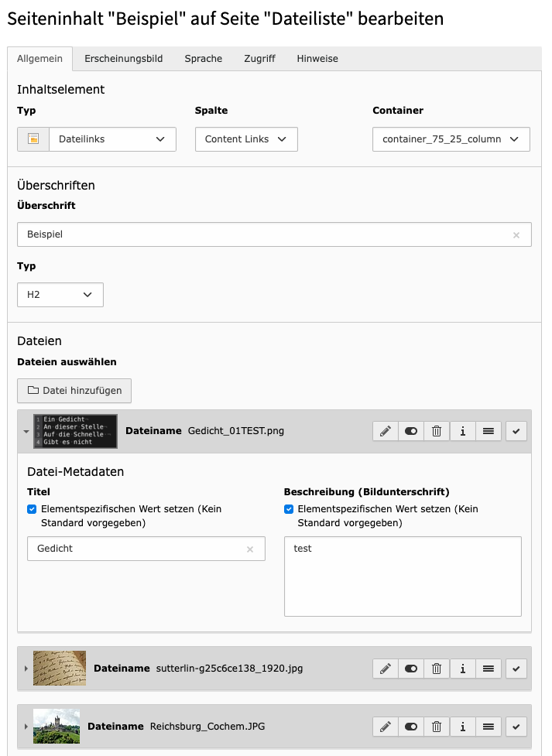The width and height of the screenshot is (552, 756).
Task: Open the Hinweise tab
Action: tap(317, 59)
